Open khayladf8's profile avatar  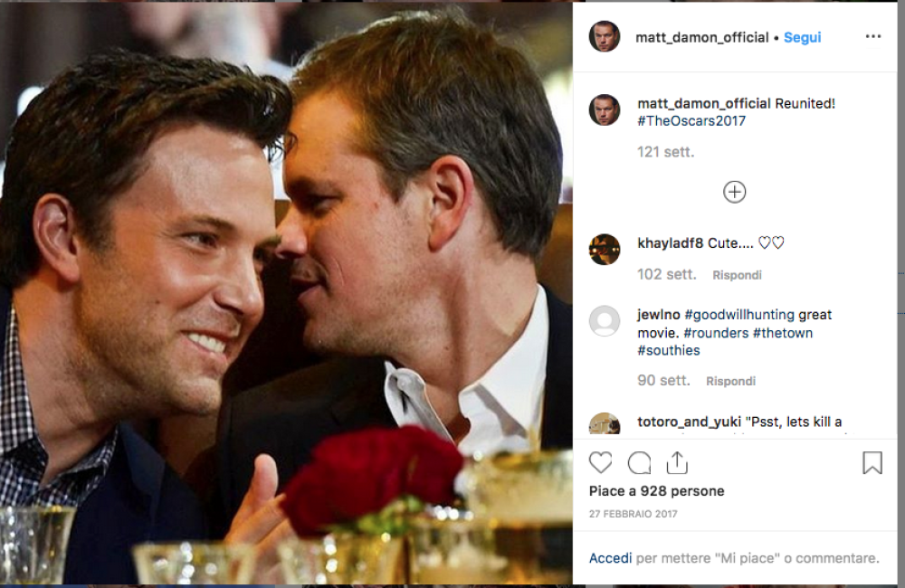(605, 250)
